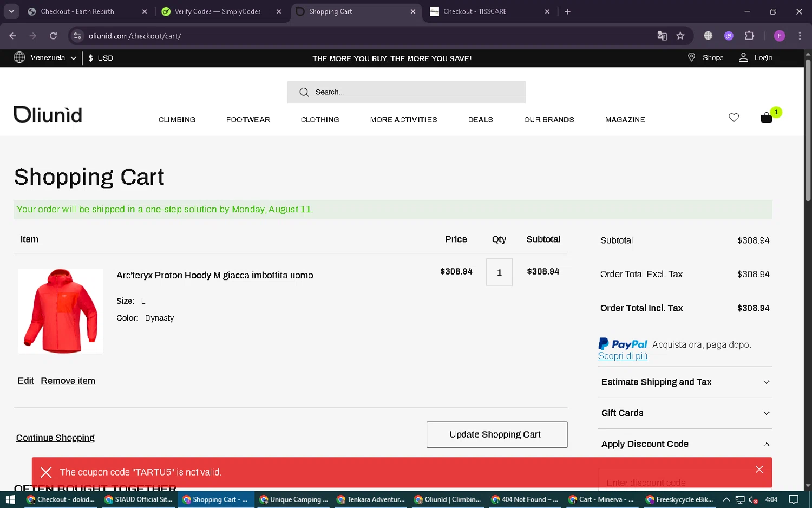Click the red jacket product thumbnail
Viewport: 812px width, 508px height.
click(61, 311)
